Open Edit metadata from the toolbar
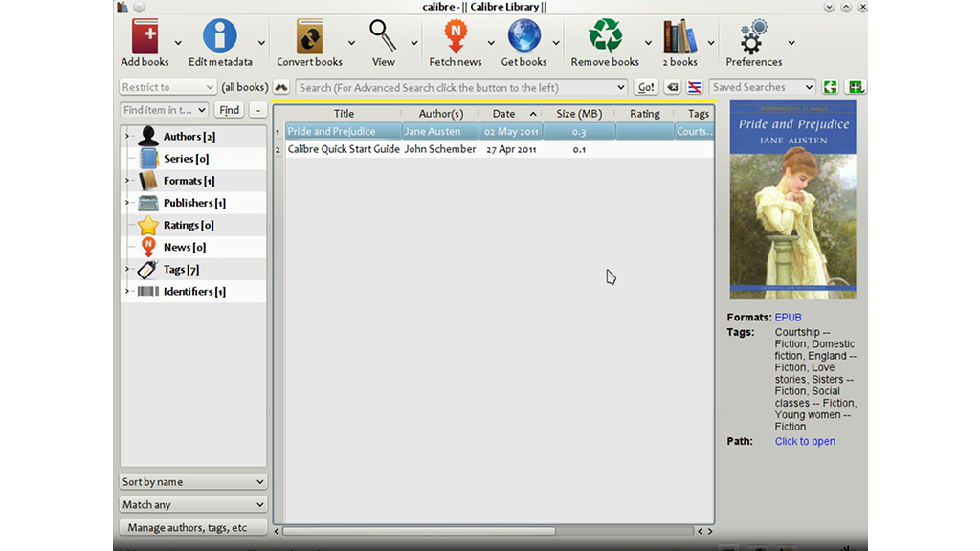The width and height of the screenshot is (980, 551). 220,38
